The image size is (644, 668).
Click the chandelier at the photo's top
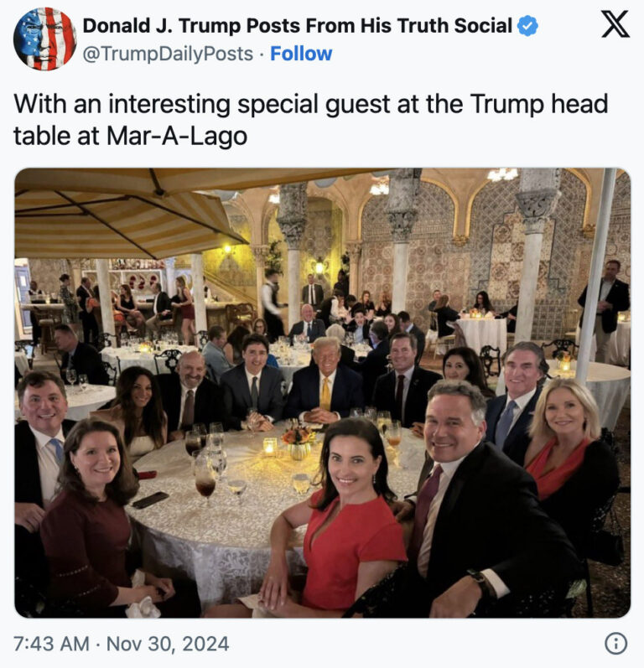coord(502,175)
